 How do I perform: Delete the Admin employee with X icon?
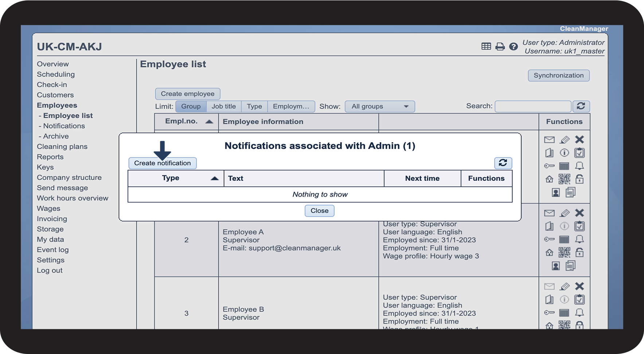click(579, 140)
